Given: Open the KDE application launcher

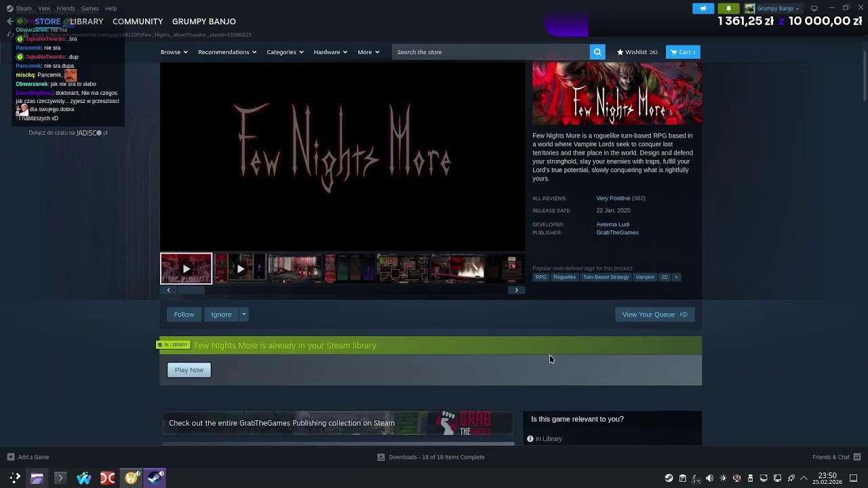Looking at the screenshot, I should click(14, 478).
